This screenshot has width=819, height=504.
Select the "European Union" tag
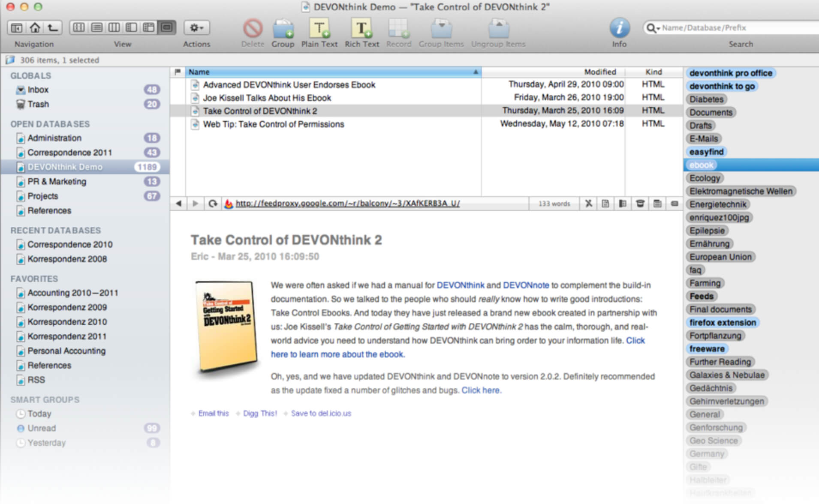click(720, 257)
